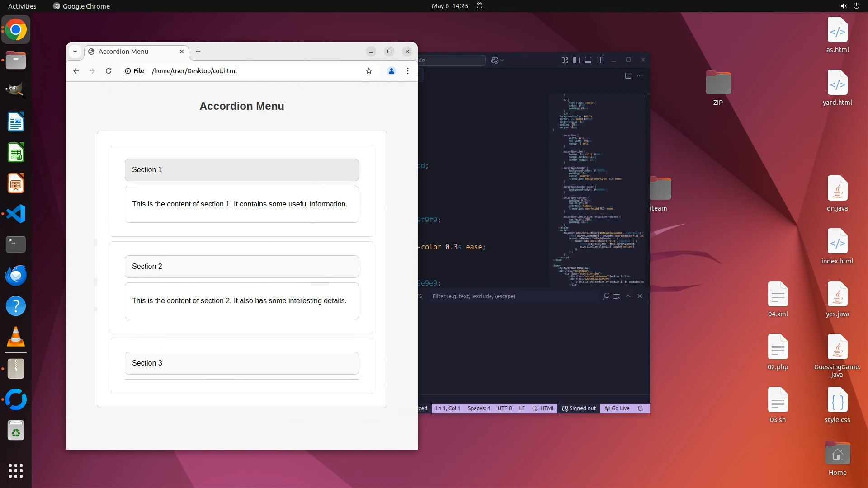Open the new tab plus button
The image size is (868, 488).
point(198,52)
